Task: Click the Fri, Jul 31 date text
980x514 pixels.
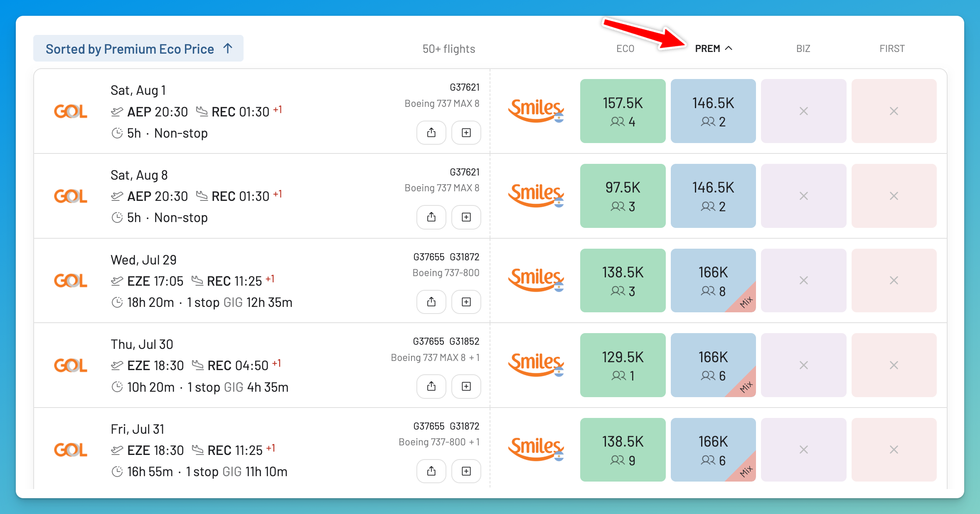Action: click(x=138, y=429)
